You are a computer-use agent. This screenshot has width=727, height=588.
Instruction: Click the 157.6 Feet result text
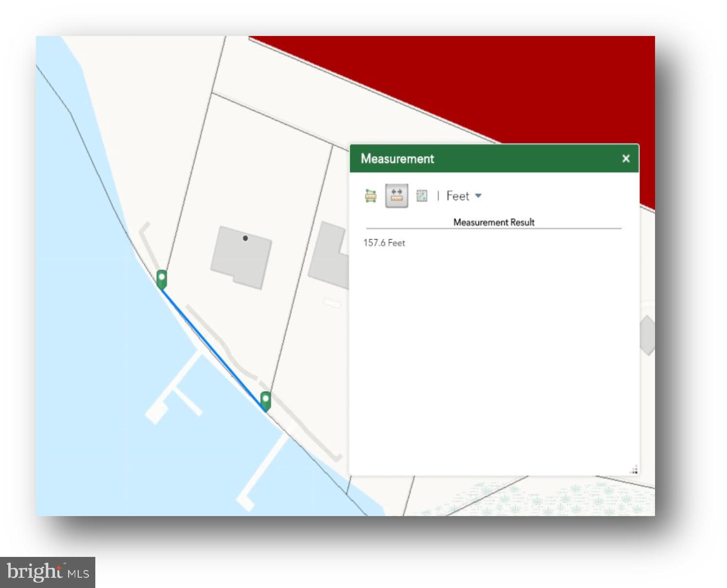point(384,243)
